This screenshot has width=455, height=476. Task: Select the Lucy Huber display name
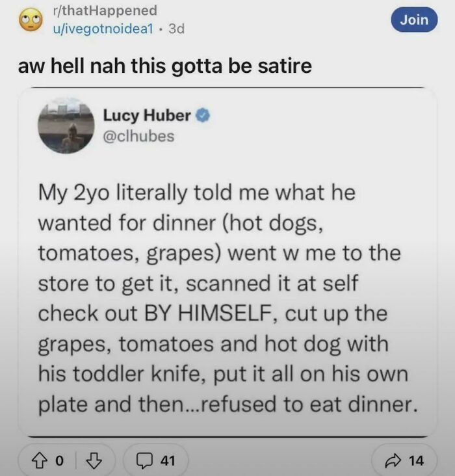(146, 116)
